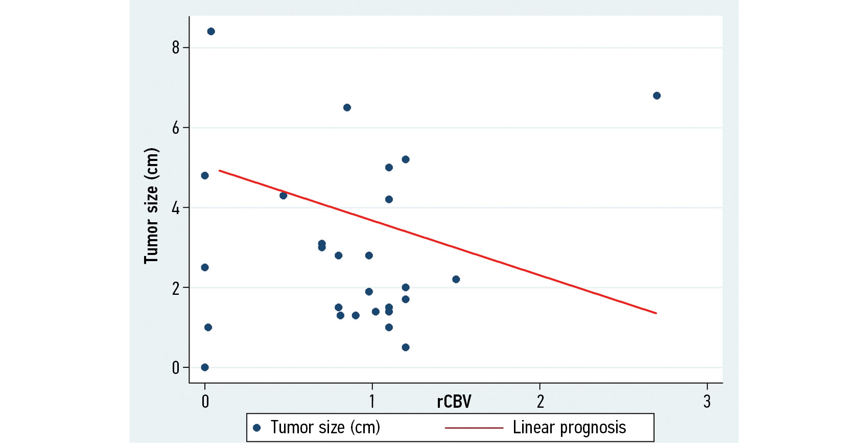This screenshot has width=868, height=443.
Task: Click the topmost data point above 8
Action: [x=211, y=32]
